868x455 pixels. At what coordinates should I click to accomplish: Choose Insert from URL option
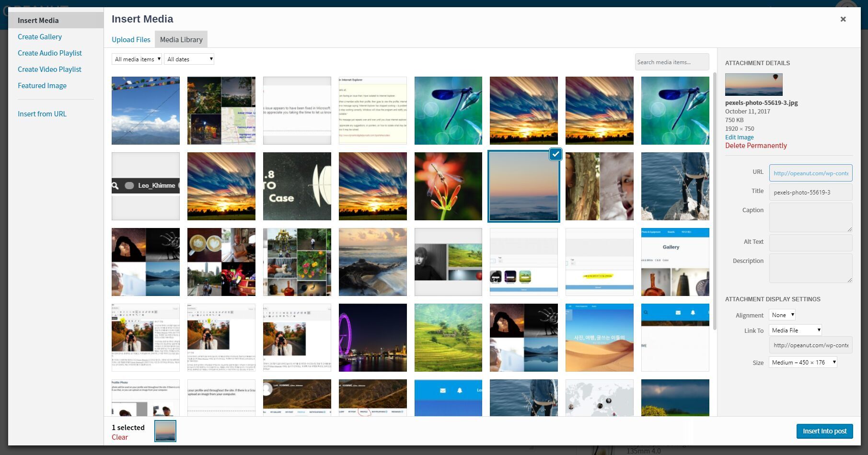click(42, 114)
